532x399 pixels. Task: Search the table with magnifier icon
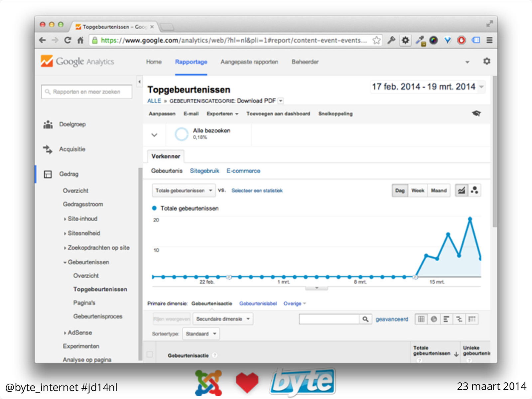365,319
